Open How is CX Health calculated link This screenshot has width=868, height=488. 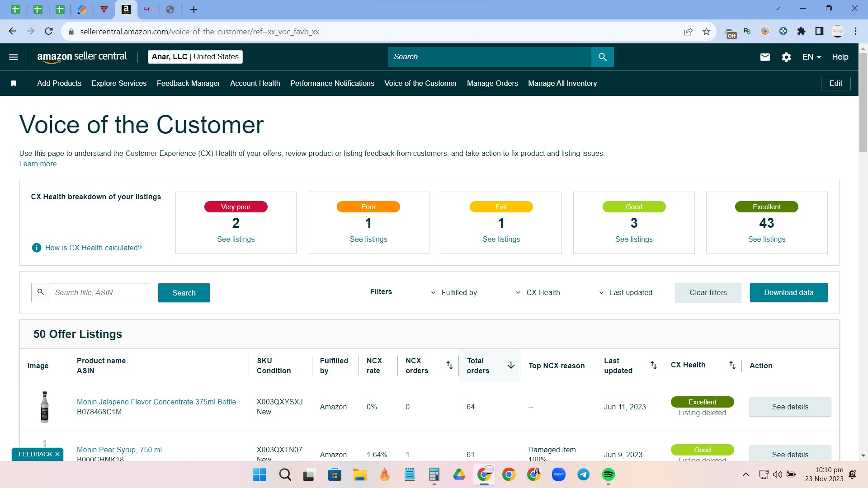93,248
